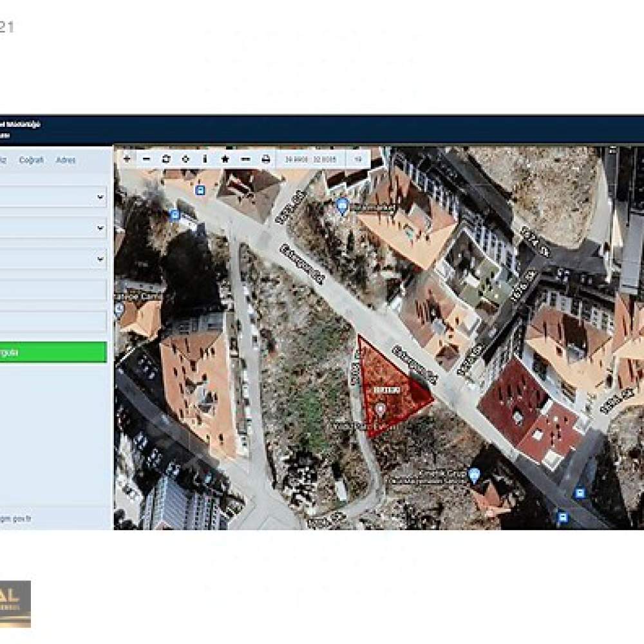Click the red pin inside highlighted parcel

point(381,410)
